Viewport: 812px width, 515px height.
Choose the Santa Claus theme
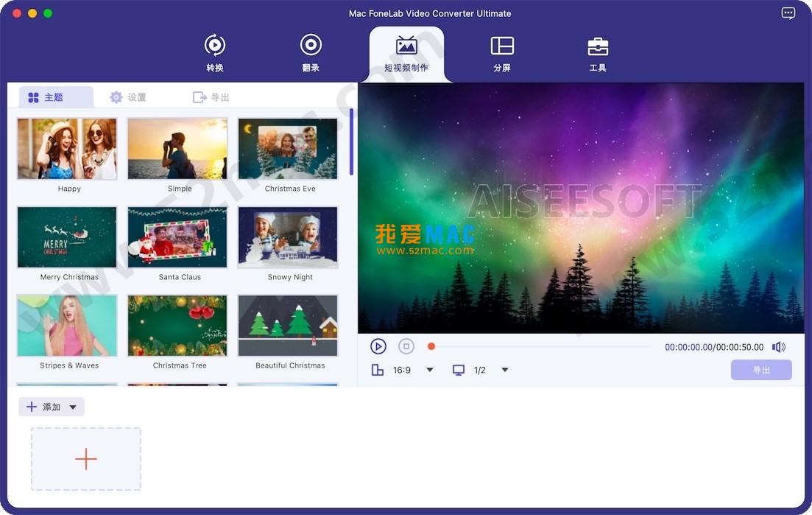(177, 237)
